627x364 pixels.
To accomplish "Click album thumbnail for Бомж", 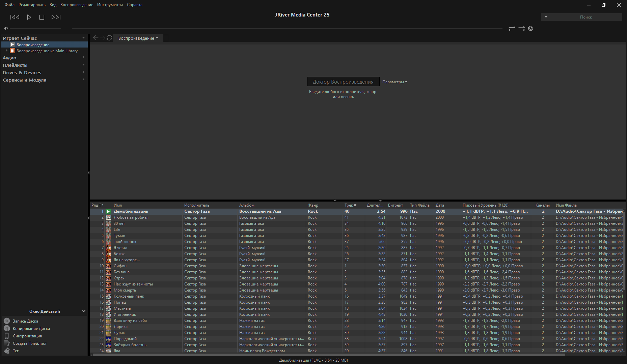I will pyautogui.click(x=108, y=254).
